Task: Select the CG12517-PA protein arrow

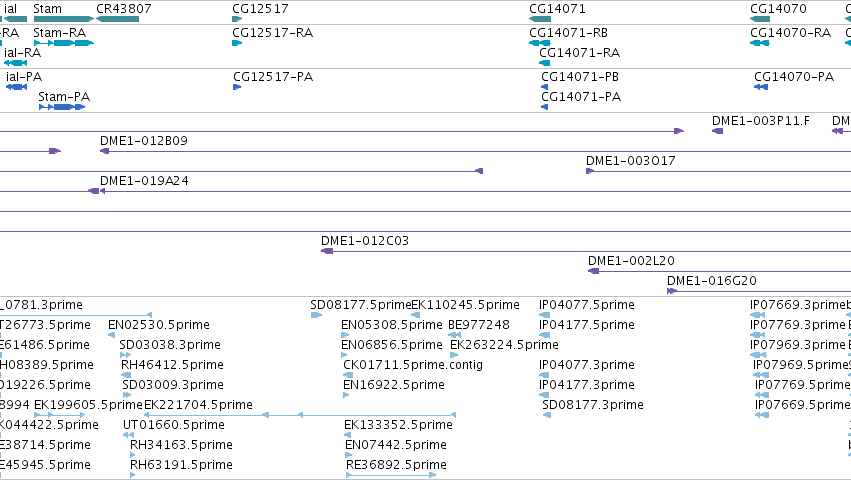Action: [x=237, y=87]
